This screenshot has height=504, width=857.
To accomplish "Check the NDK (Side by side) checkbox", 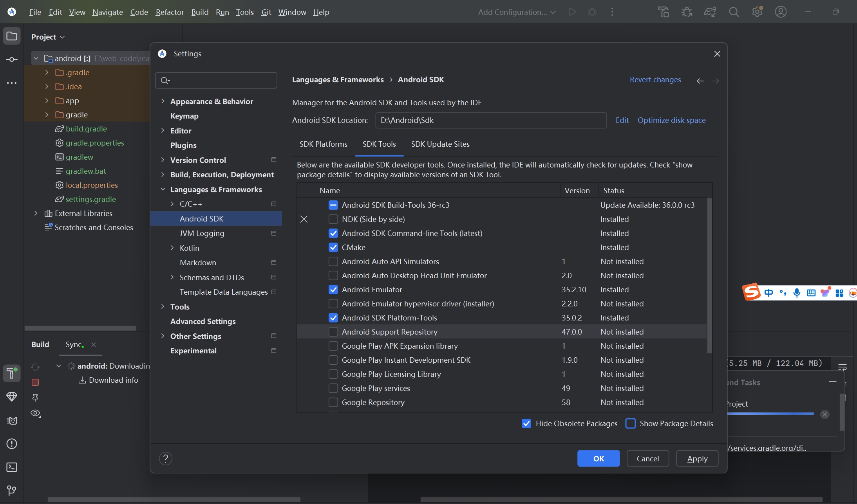I will tap(333, 219).
